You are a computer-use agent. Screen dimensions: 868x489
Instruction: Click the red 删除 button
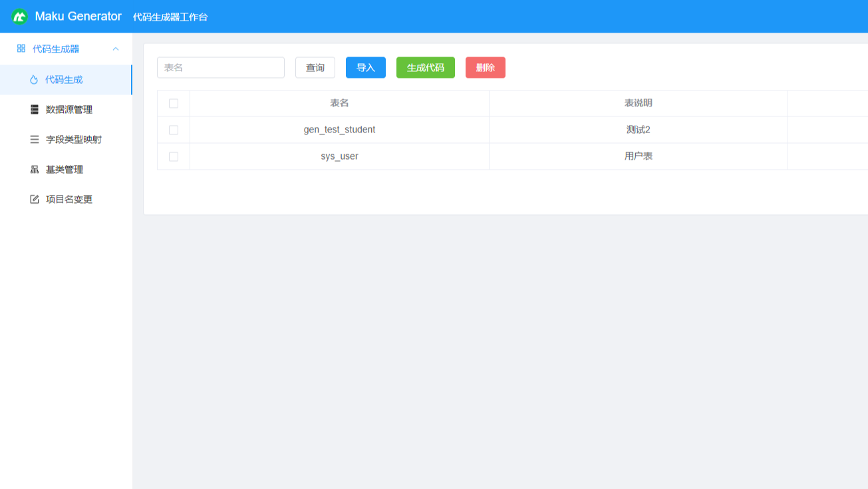[486, 68]
